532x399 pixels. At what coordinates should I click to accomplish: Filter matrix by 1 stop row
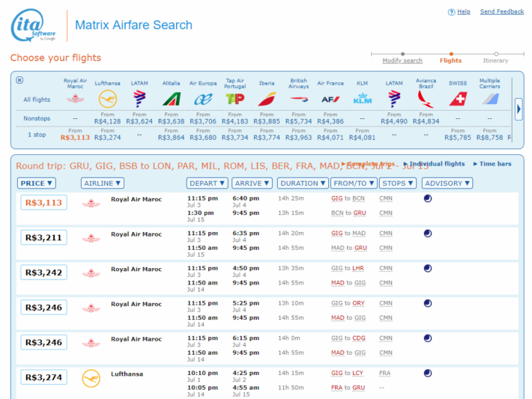coord(37,135)
